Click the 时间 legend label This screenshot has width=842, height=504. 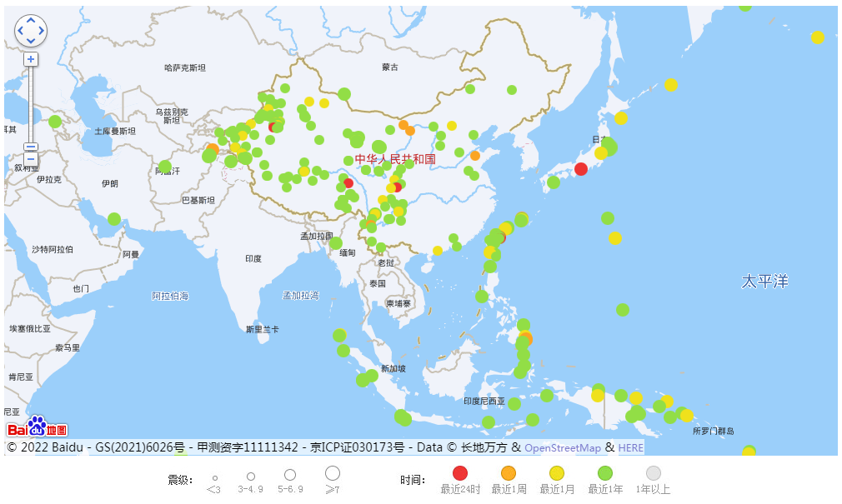pyautogui.click(x=413, y=479)
